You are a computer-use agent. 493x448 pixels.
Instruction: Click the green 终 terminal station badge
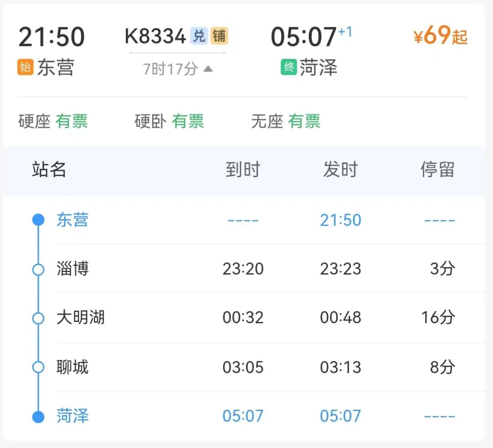click(x=288, y=67)
